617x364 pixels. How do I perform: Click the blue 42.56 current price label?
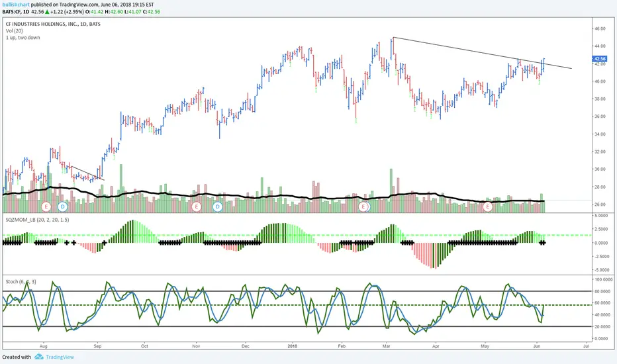coord(600,59)
